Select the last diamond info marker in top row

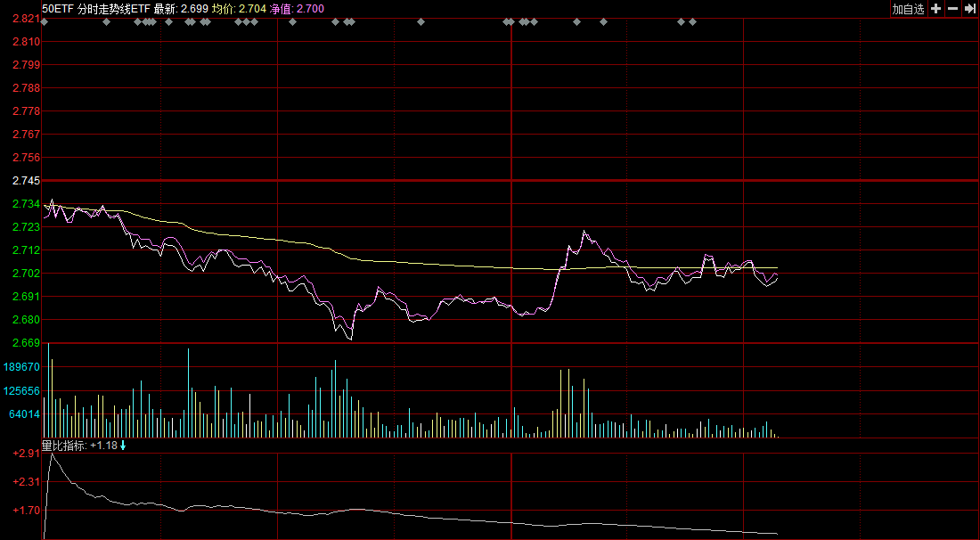tap(692, 22)
